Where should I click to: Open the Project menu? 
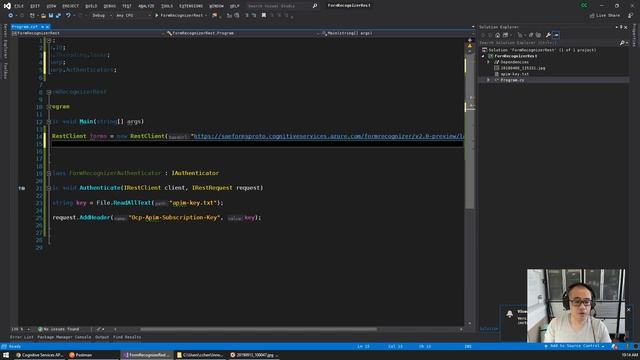coord(70,6)
